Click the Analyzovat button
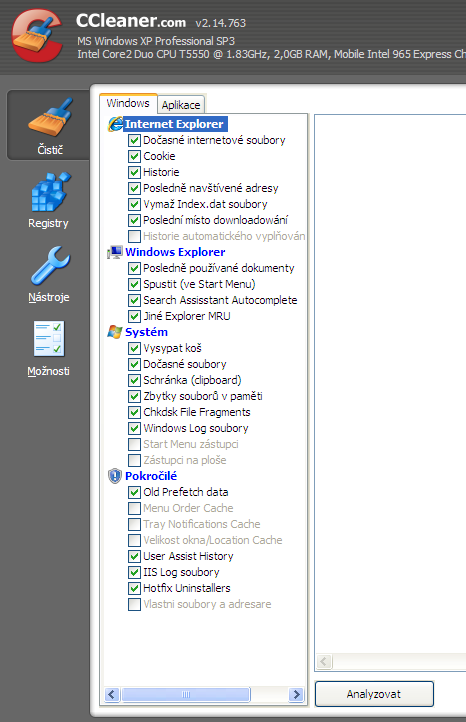 pyautogui.click(x=374, y=694)
